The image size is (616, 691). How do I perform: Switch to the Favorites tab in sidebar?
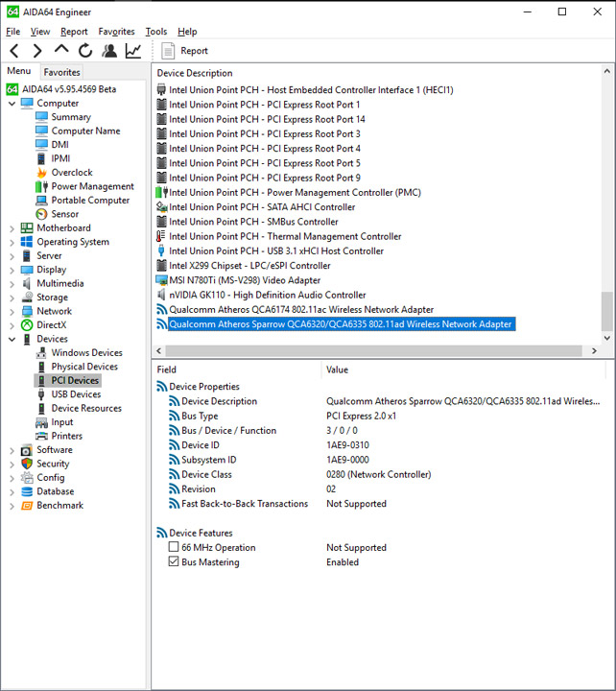61,72
